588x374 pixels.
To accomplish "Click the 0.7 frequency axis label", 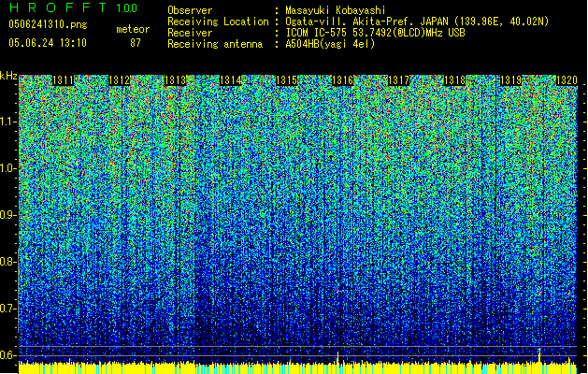I will click(x=7, y=309).
